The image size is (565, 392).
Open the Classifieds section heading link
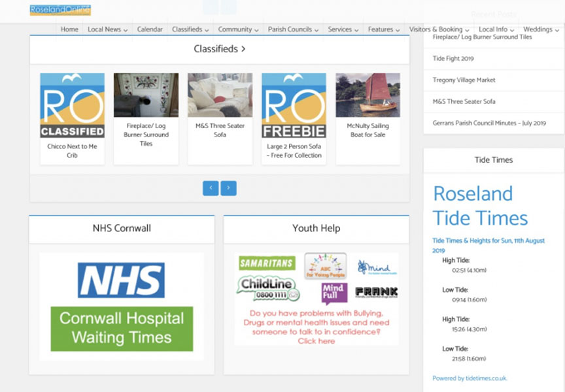click(220, 49)
